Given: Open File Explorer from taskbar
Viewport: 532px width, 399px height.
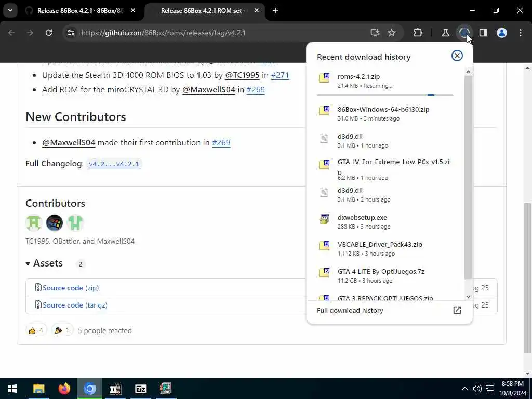Looking at the screenshot, I should click(38, 389).
